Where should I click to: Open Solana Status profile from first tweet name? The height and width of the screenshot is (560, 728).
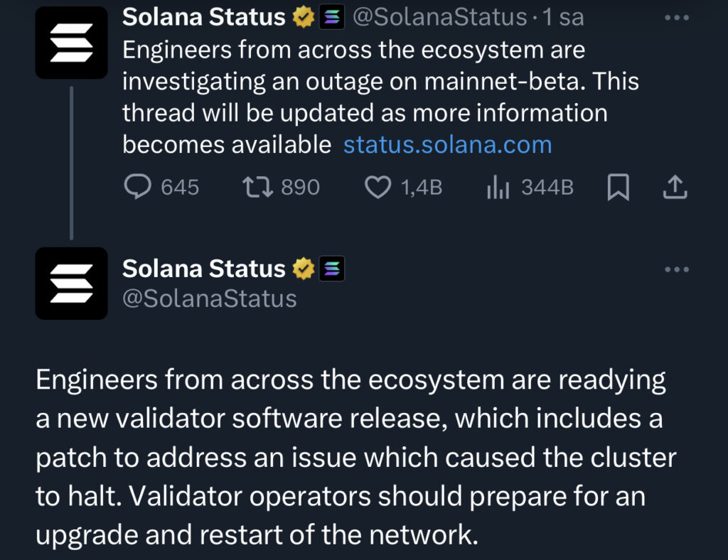click(203, 17)
